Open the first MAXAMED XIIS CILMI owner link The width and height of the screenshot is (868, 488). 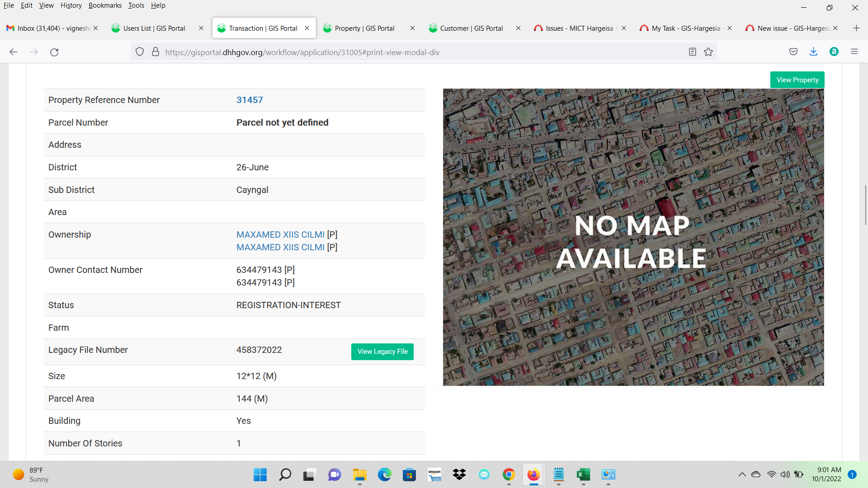[x=280, y=235]
